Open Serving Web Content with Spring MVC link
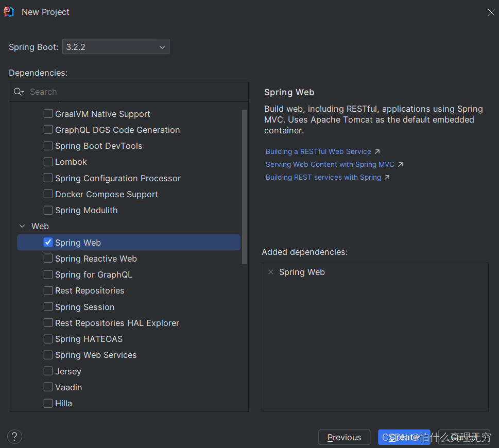This screenshot has width=499, height=448. click(330, 164)
